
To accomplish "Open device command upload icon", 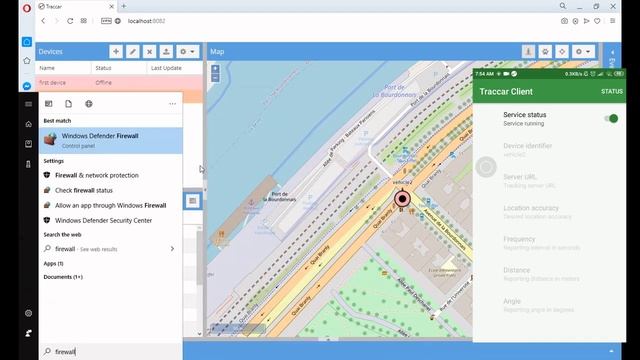I will coord(166,52).
